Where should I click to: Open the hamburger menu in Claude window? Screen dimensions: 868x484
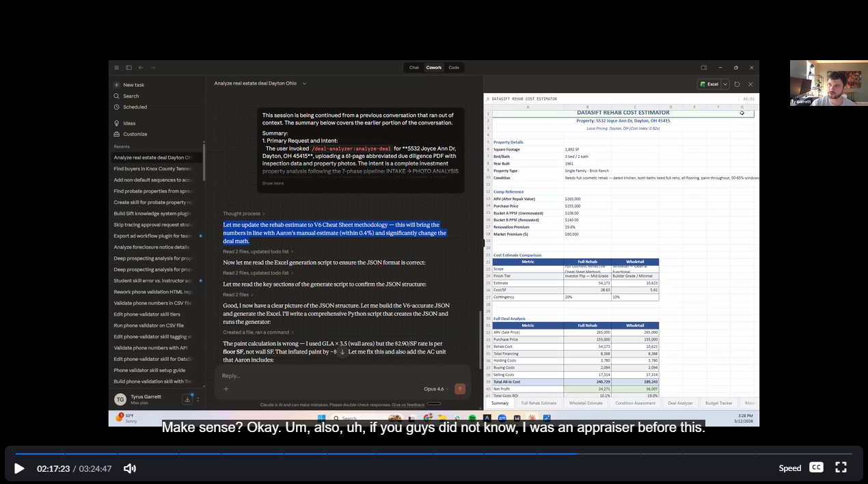pyautogui.click(x=116, y=68)
